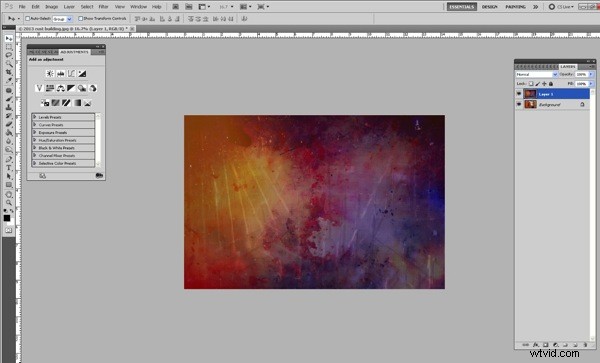Open the Window menu
Screen dimensions: 600x363
point(139,7)
